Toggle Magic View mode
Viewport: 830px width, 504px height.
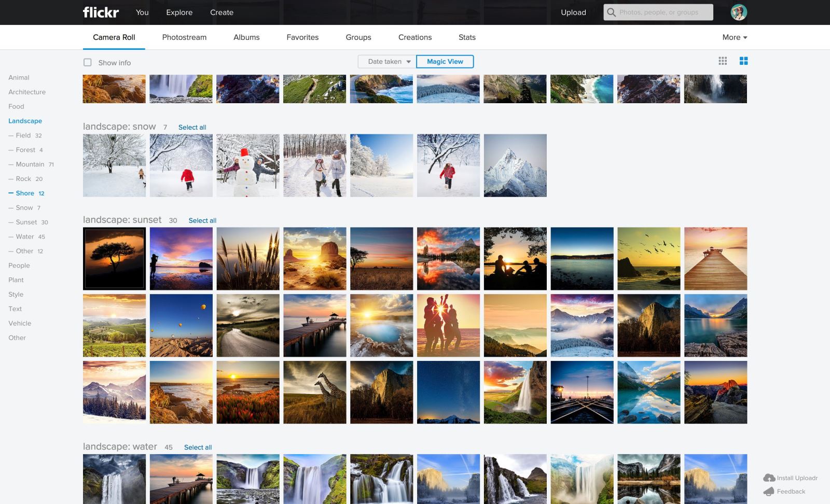[x=445, y=61]
